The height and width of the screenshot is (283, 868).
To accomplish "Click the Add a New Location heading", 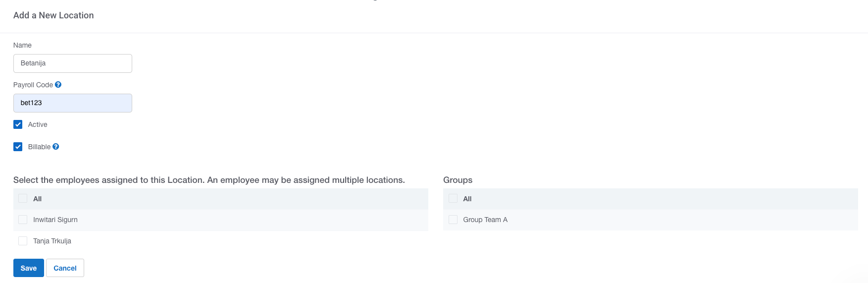I will (53, 15).
